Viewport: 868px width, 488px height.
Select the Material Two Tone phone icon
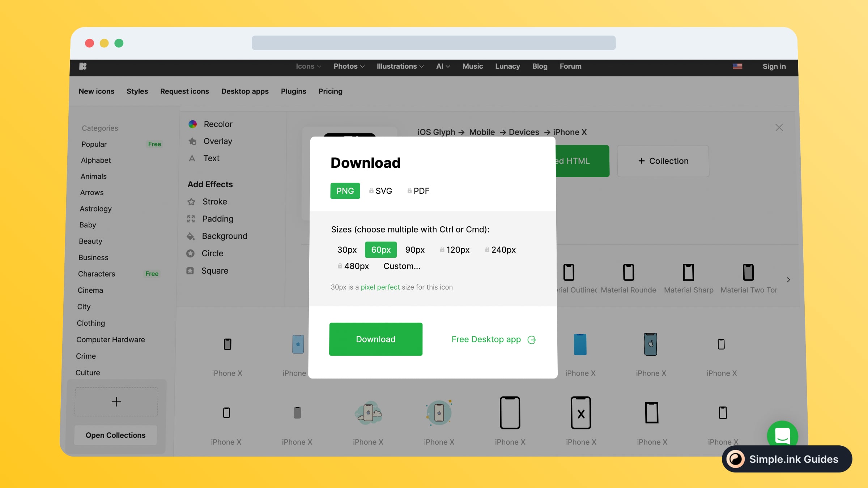(x=748, y=272)
